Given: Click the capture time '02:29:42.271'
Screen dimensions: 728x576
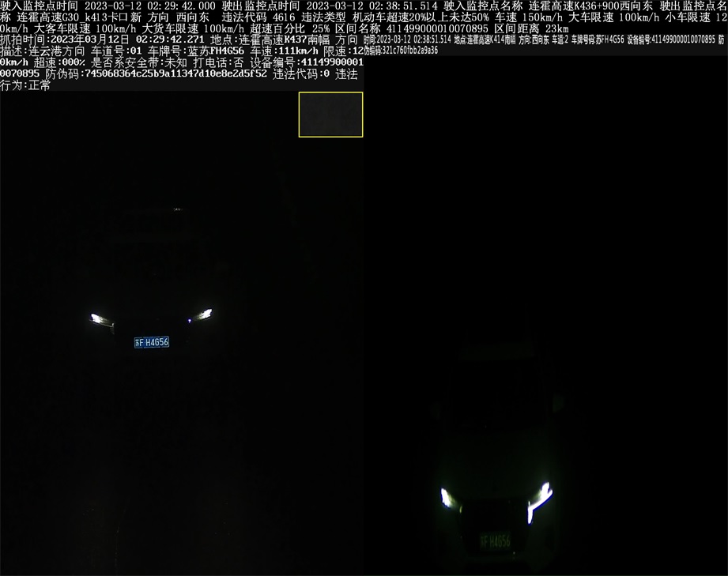Looking at the screenshot, I should click(170, 40).
